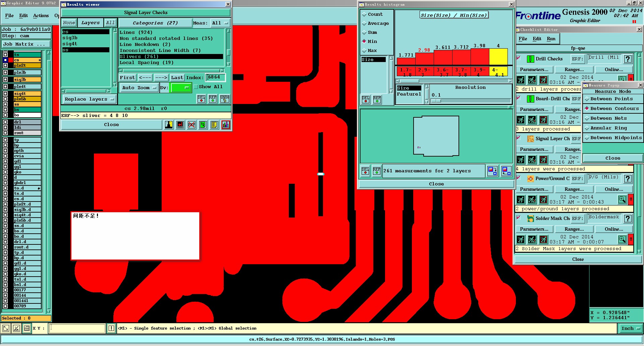Close the Results histogram window via Close button
Image resolution: width=644 pixels, height=346 pixels.
436,184
